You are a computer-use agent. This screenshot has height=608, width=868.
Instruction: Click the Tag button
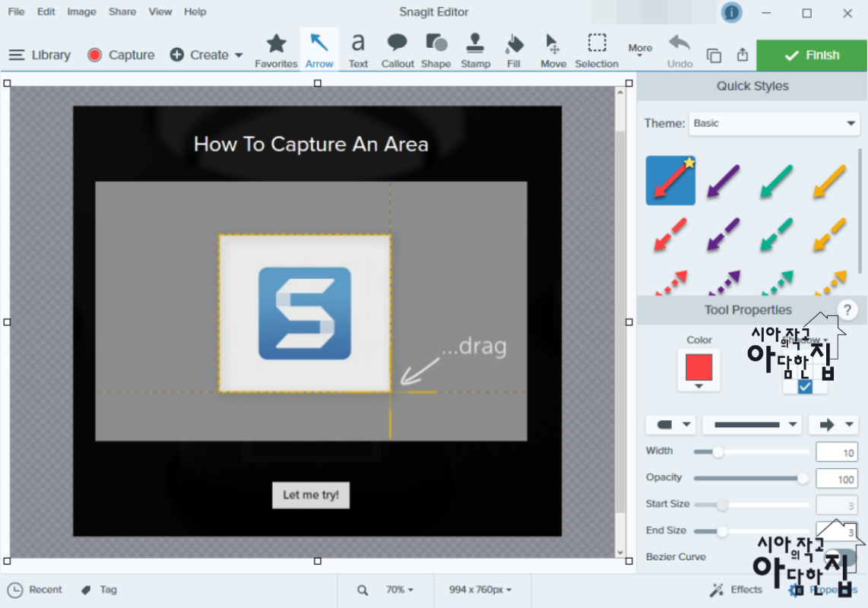(99, 590)
